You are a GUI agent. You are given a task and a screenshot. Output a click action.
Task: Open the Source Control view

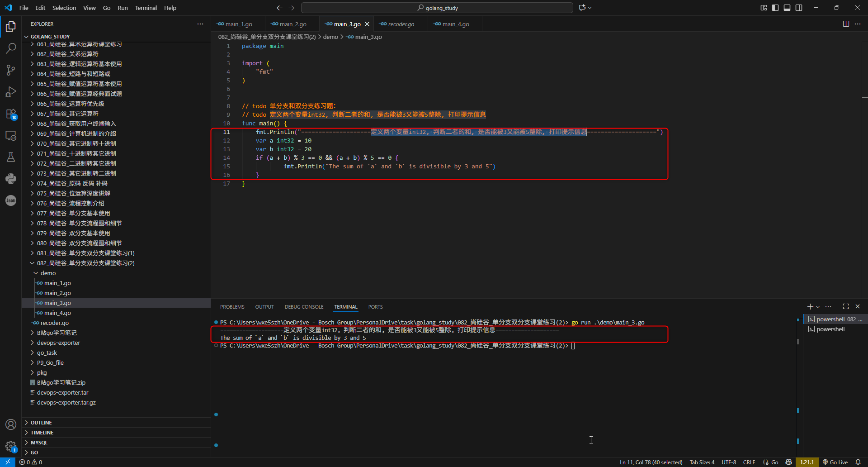(x=11, y=70)
